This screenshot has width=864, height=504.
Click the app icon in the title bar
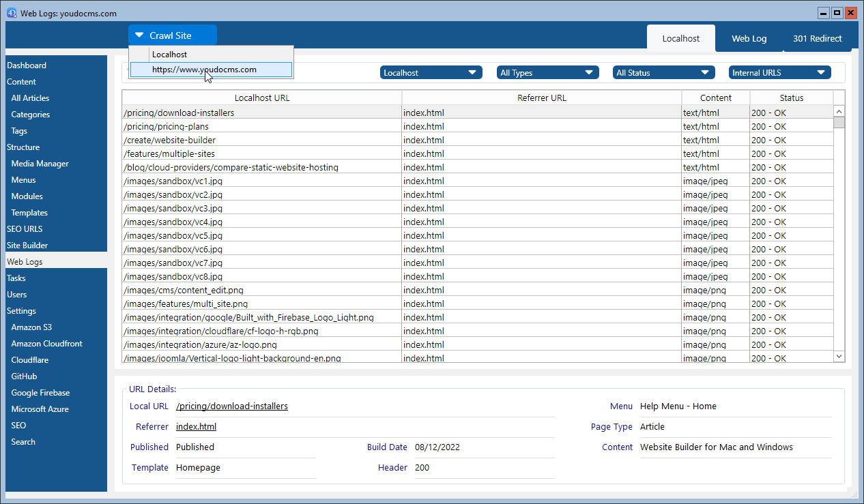coord(12,13)
